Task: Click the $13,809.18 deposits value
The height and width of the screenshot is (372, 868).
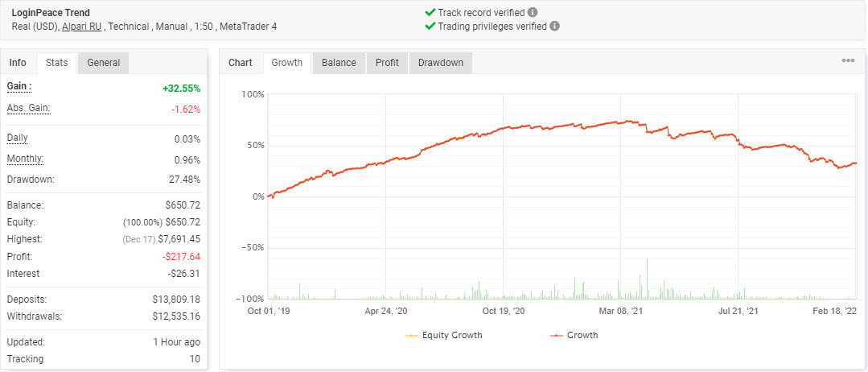Action: [177, 300]
